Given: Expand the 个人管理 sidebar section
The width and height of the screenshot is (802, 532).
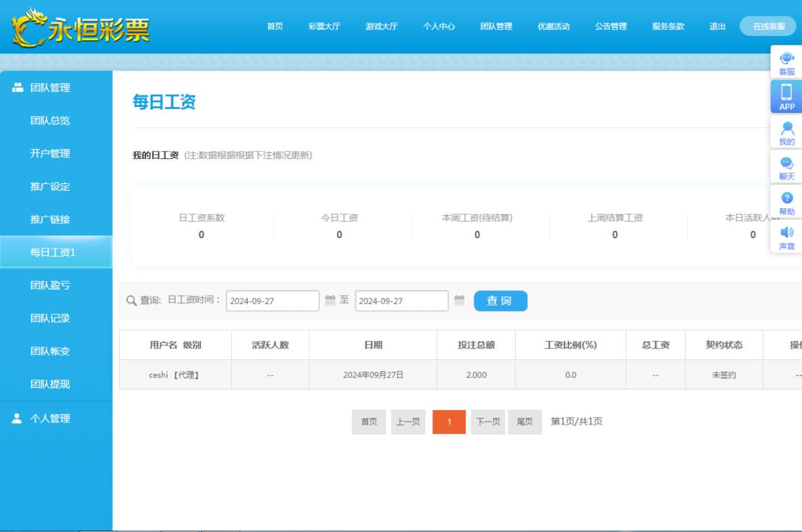Looking at the screenshot, I should coord(49,419).
